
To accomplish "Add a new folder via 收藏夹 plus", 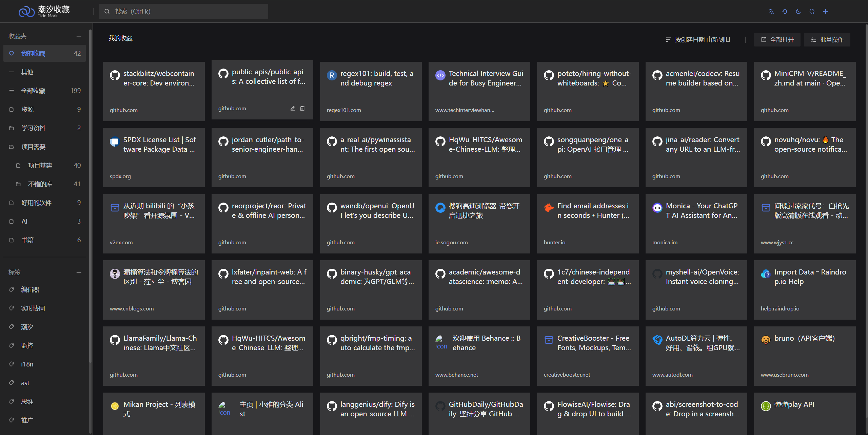I will tap(79, 36).
